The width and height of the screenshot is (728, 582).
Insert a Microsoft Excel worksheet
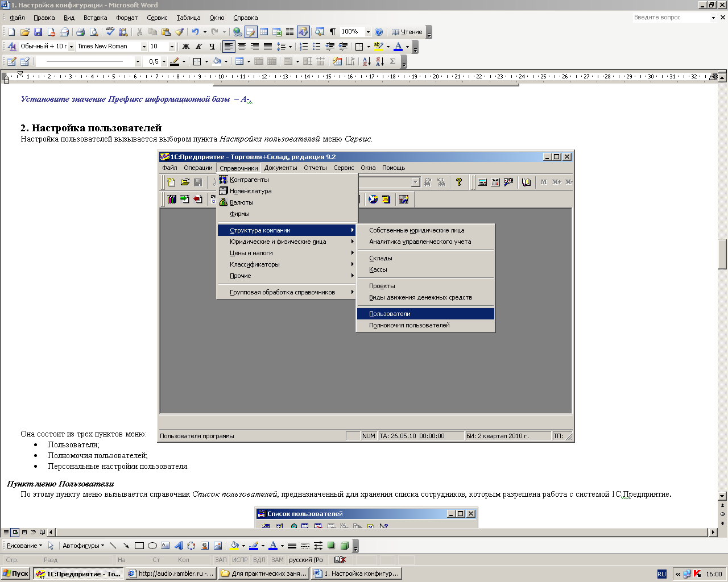277,32
